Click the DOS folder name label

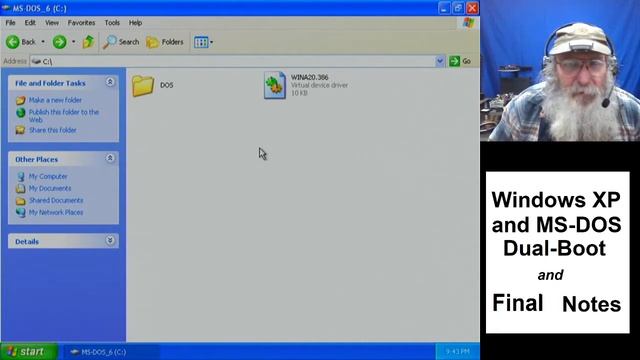point(167,85)
